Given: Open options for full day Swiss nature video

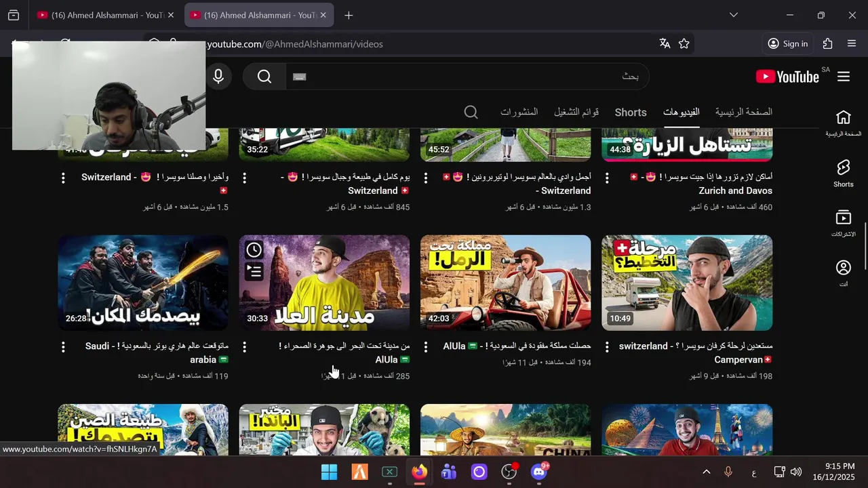Looking at the screenshot, I should pyautogui.click(x=244, y=178).
